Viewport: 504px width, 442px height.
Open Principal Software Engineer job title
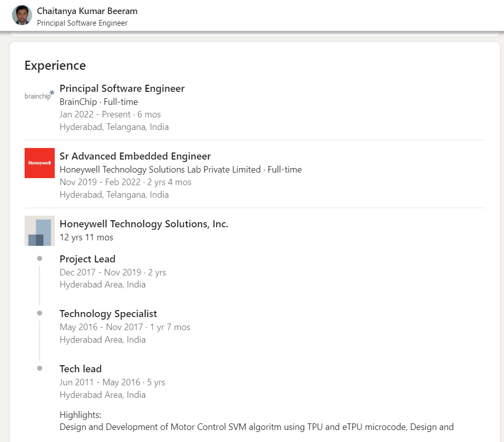[x=122, y=89]
